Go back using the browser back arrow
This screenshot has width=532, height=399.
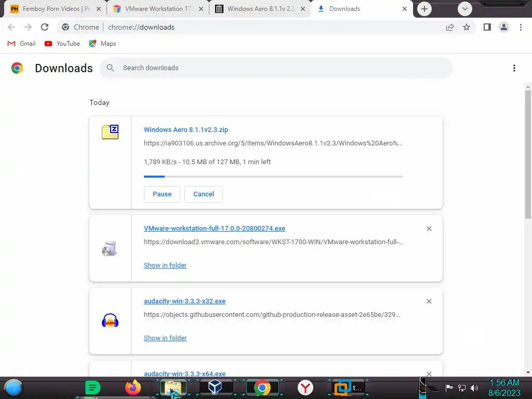[x=11, y=27]
